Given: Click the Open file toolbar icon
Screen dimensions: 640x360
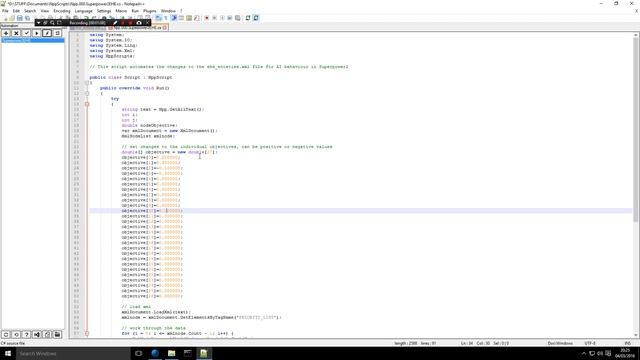Looking at the screenshot, I should [12, 18].
